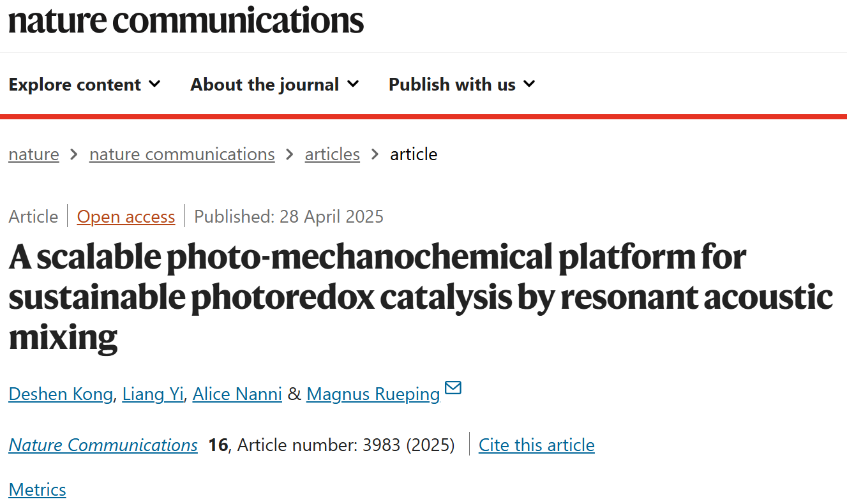Image resolution: width=847 pixels, height=504 pixels.
Task: Click the italic Nature Communications journal link
Action: pyautogui.click(x=103, y=445)
